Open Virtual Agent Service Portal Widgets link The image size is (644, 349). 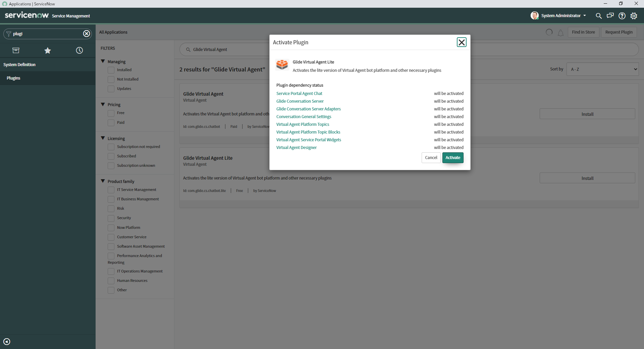(309, 140)
